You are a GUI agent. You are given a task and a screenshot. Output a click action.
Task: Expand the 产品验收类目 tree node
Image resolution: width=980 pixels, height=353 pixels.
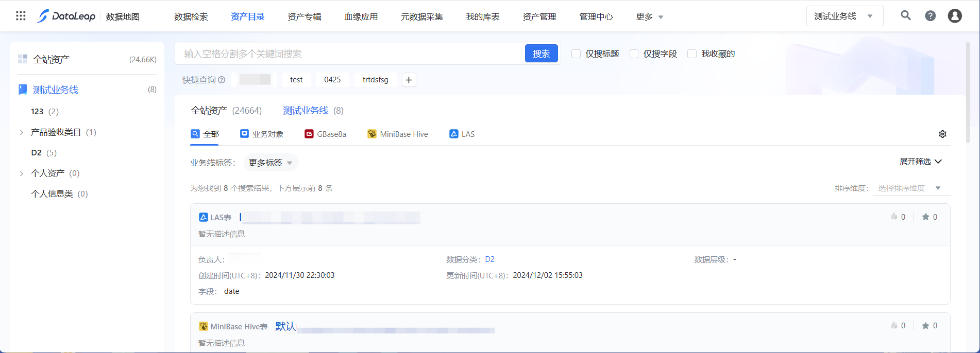(x=22, y=133)
